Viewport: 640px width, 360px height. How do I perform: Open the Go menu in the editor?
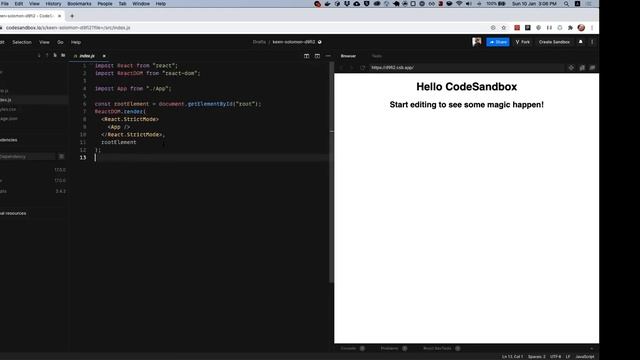60,42
